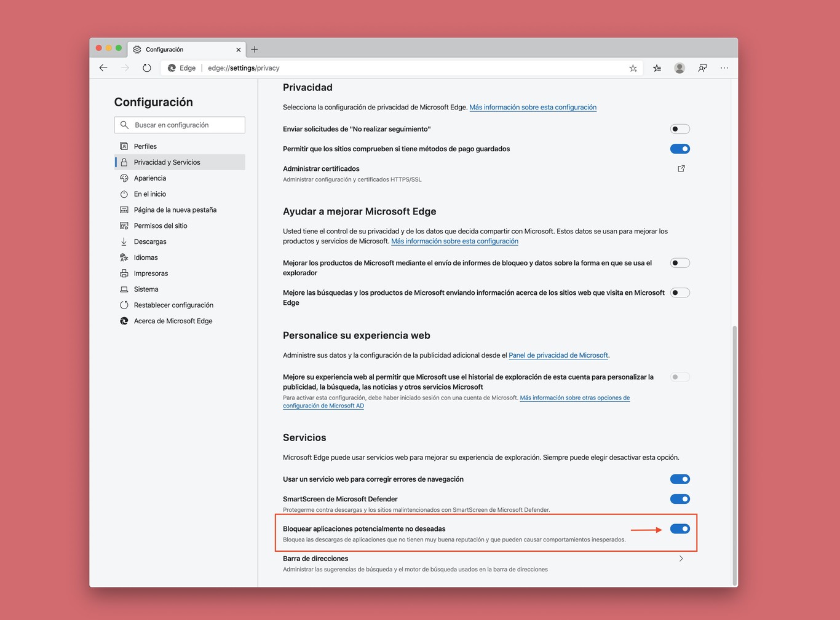Open Administrar certificados row

click(x=486, y=174)
